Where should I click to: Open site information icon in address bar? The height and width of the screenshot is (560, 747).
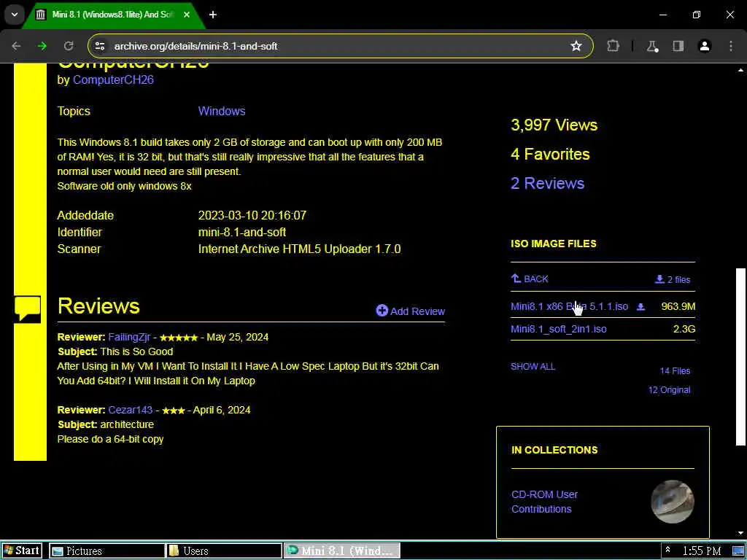point(99,46)
